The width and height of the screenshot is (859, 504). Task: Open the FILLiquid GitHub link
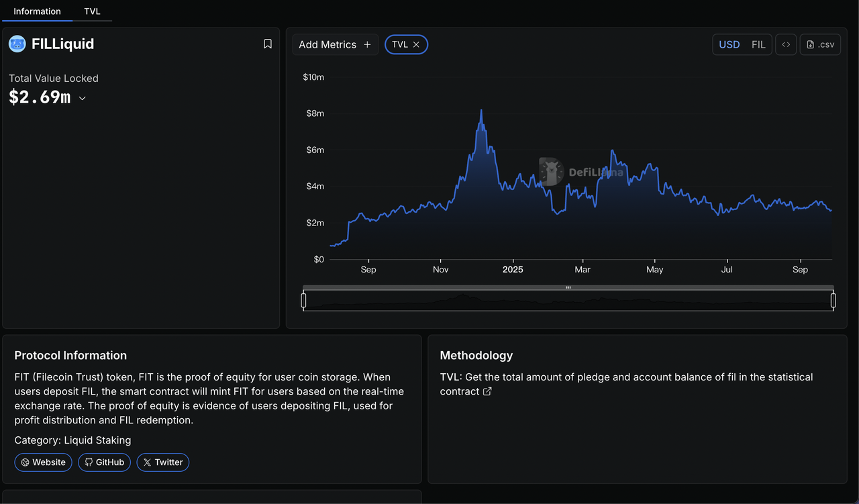[104, 462]
